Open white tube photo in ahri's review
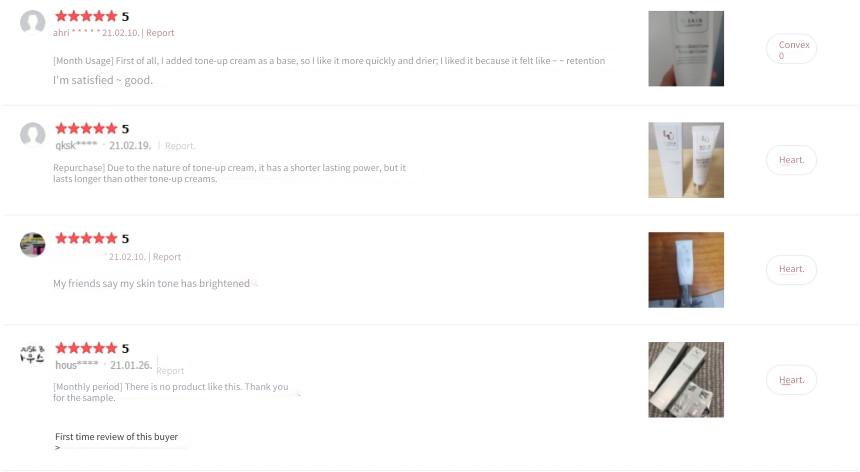The height and width of the screenshot is (472, 860). pos(686,49)
